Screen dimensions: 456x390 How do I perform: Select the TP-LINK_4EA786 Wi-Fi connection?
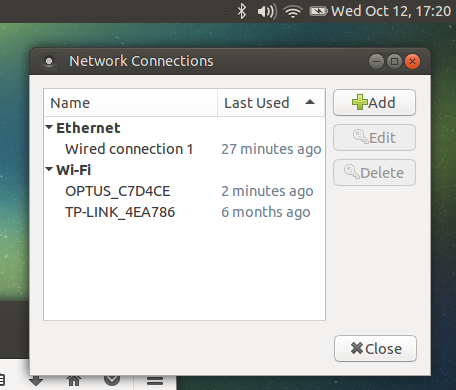(184, 212)
